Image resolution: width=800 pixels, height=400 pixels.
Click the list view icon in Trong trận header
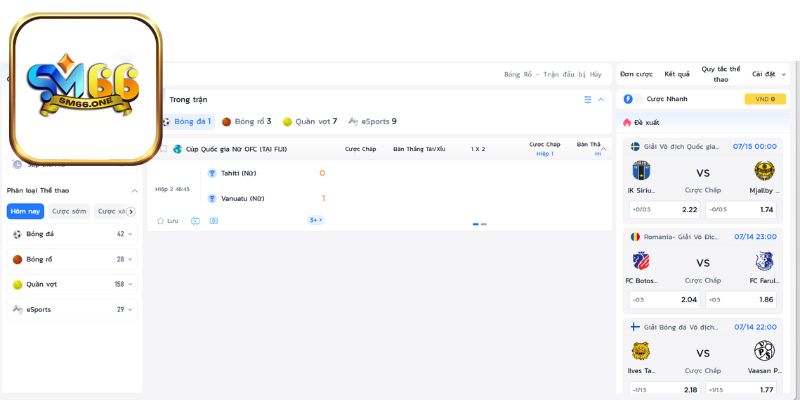click(588, 99)
